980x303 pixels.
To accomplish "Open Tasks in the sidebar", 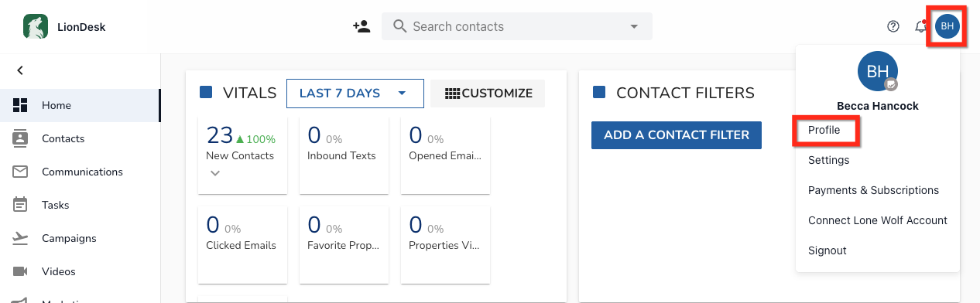I will click(x=80, y=205).
